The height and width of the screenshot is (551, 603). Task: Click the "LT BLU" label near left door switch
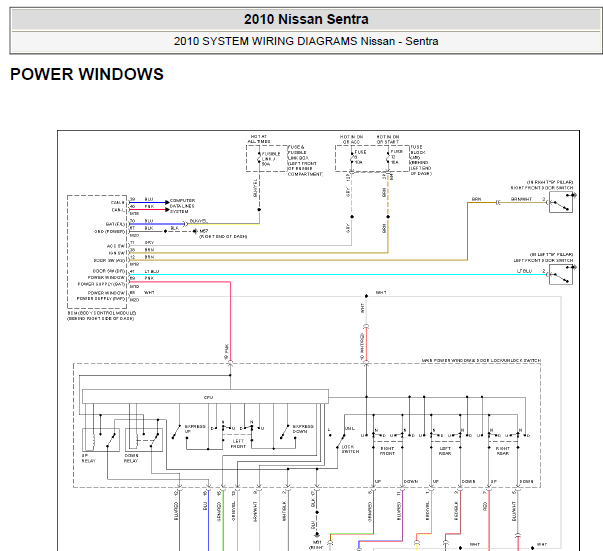click(x=525, y=271)
